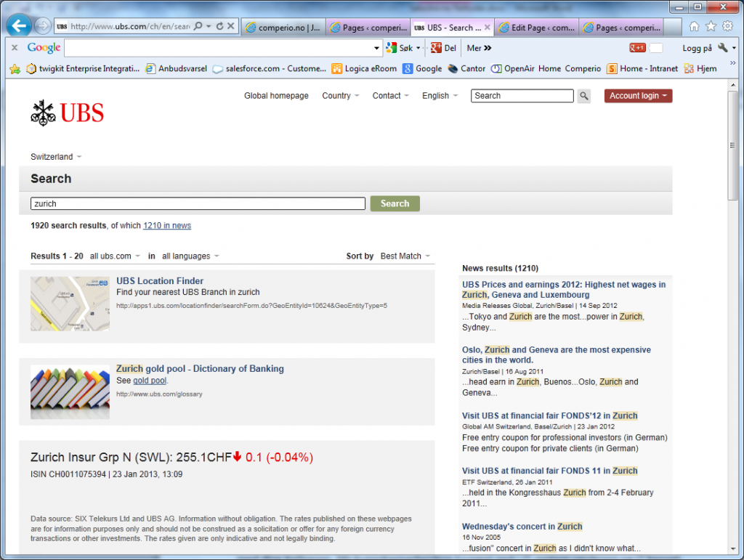Switch to the comperio.no browser tab
This screenshot has width=744, height=560.
click(x=283, y=28)
